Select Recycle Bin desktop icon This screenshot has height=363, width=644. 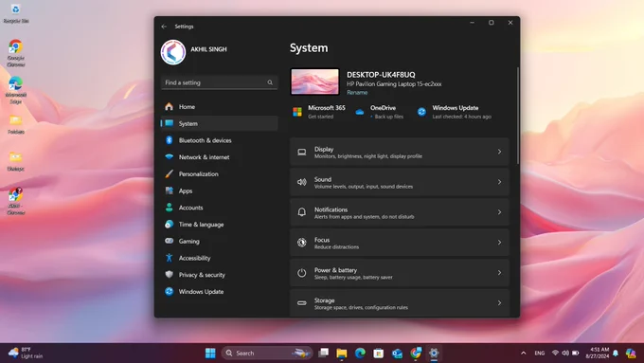[x=15, y=13]
